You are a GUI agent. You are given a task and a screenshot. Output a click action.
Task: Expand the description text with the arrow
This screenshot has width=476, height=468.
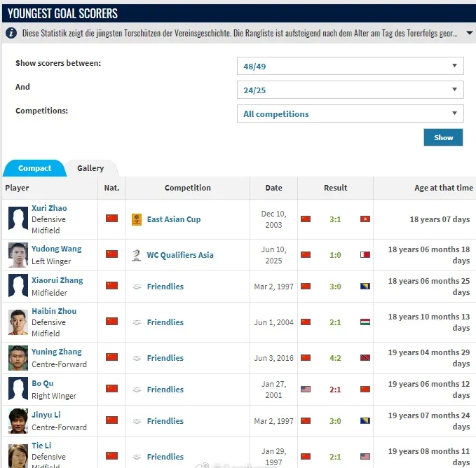coord(469,33)
